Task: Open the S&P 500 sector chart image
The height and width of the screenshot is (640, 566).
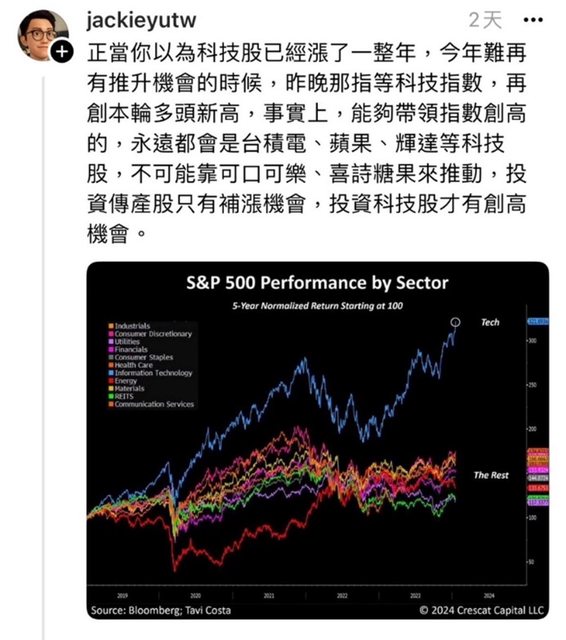Action: tap(317, 440)
